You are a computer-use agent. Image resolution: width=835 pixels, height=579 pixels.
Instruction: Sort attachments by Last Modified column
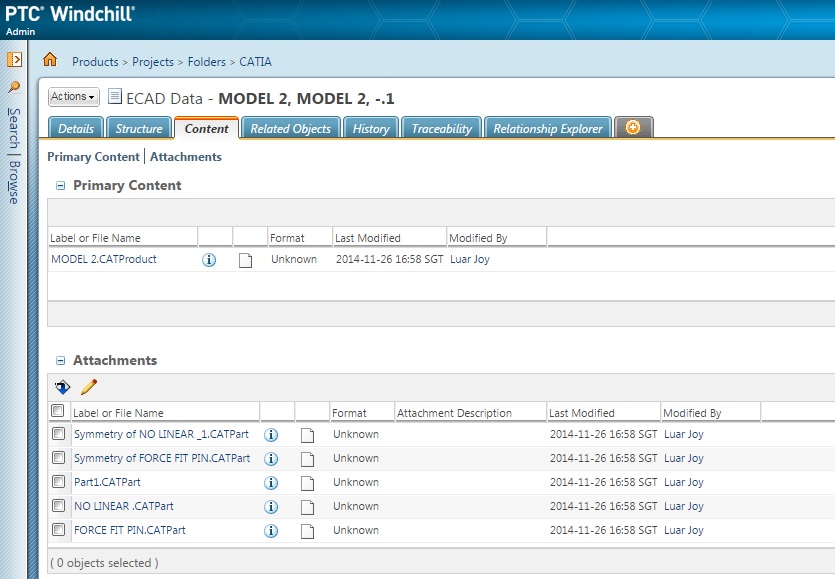[x=582, y=413]
